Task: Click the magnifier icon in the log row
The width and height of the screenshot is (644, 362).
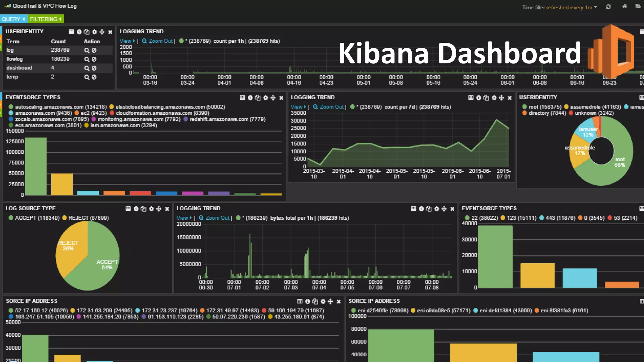Action: tap(86, 50)
